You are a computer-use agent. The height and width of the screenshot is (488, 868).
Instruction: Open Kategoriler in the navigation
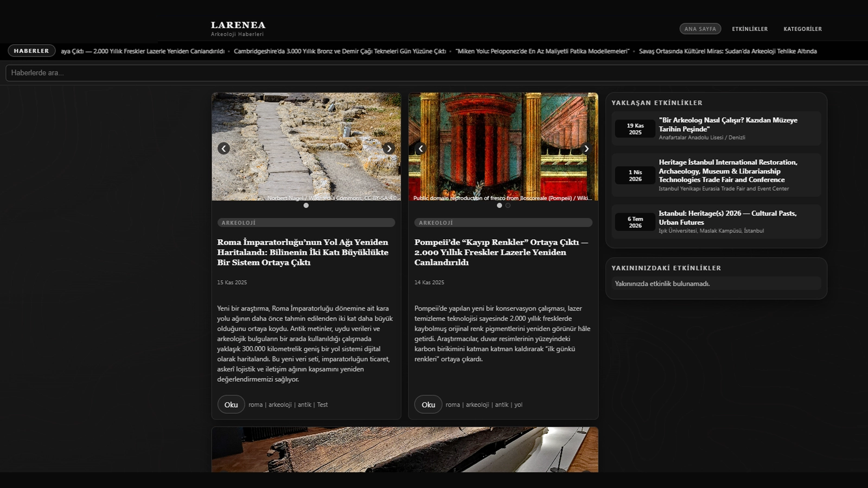(x=802, y=29)
